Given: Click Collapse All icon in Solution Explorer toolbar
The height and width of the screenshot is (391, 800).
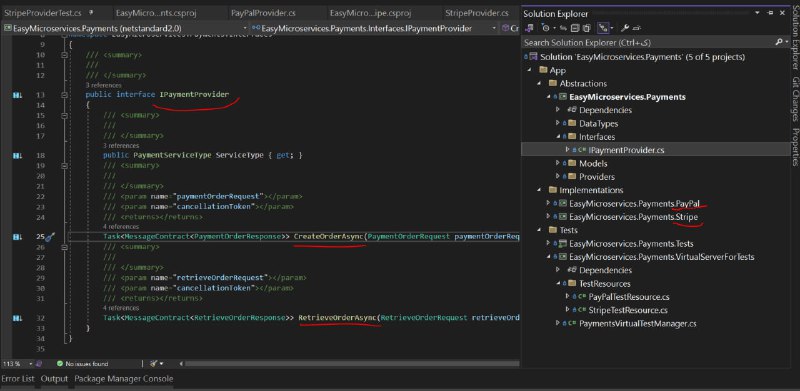Looking at the screenshot, I should point(575,28).
